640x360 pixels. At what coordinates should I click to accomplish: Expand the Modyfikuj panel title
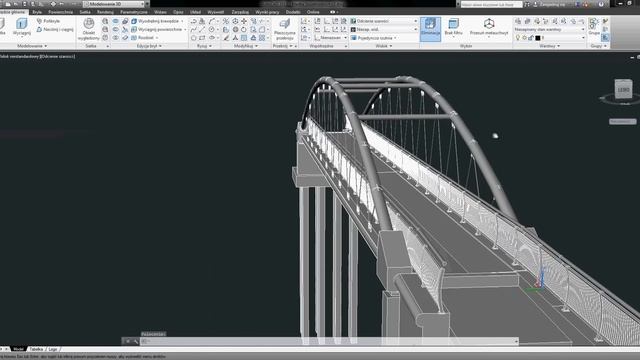[246, 46]
